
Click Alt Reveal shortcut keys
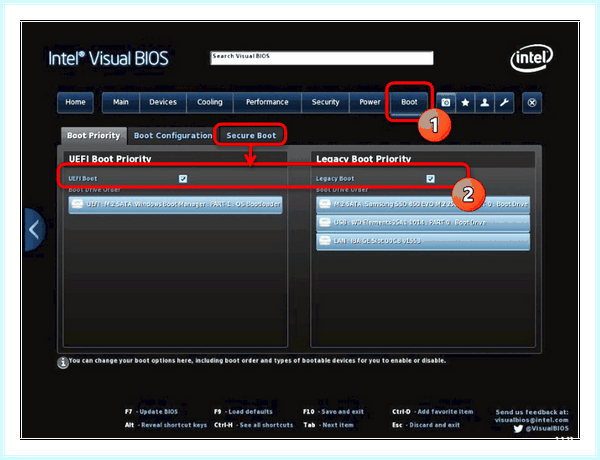[166, 425]
